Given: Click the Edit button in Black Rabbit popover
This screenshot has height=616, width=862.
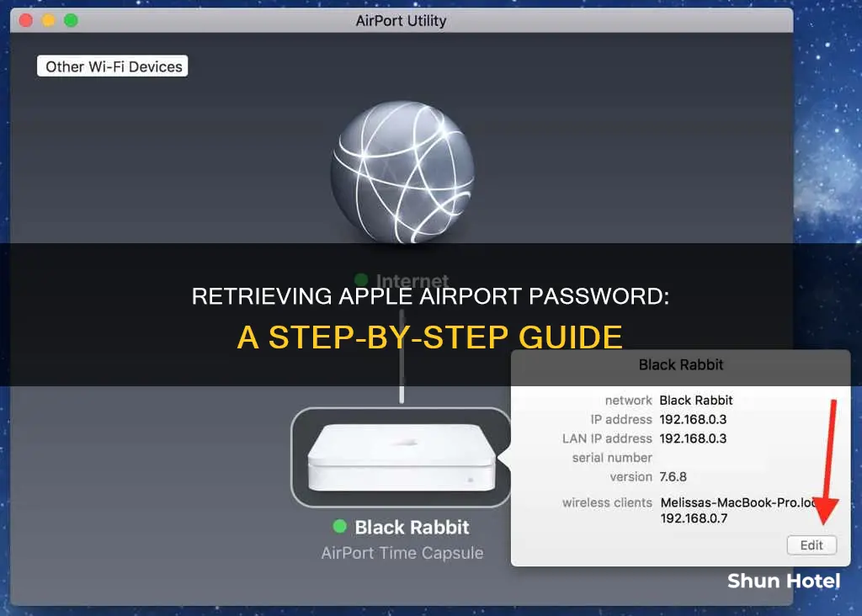Looking at the screenshot, I should [811, 545].
